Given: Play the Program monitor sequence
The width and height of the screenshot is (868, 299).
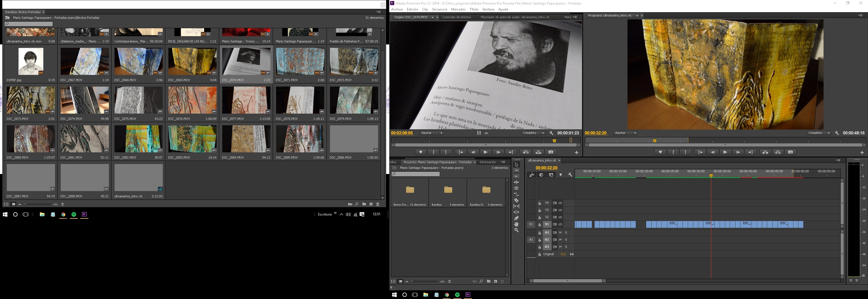Looking at the screenshot, I should 725,152.
